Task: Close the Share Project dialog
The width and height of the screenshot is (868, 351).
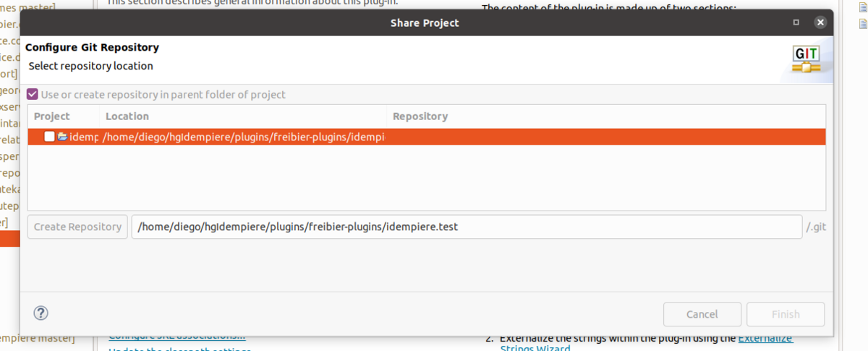Action: point(820,22)
